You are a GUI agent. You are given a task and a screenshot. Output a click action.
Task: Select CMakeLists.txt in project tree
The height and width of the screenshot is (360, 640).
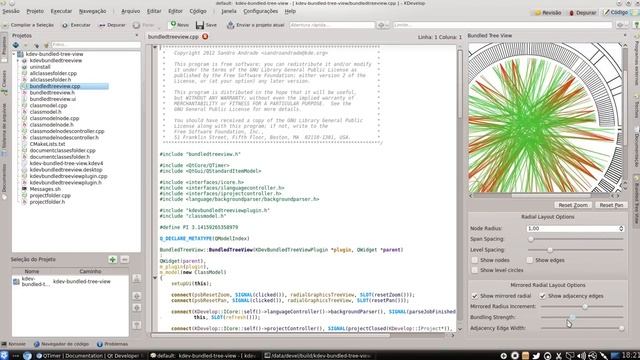click(47, 144)
